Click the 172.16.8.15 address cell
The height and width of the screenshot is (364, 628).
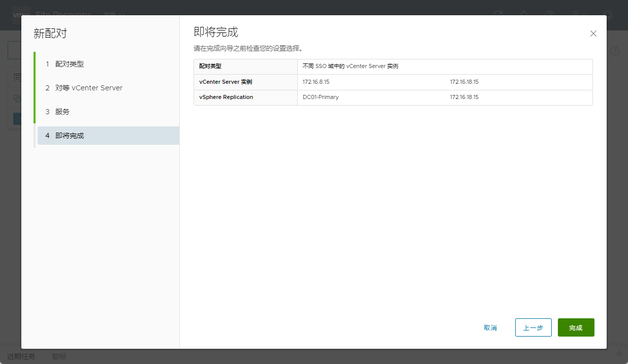(x=316, y=82)
